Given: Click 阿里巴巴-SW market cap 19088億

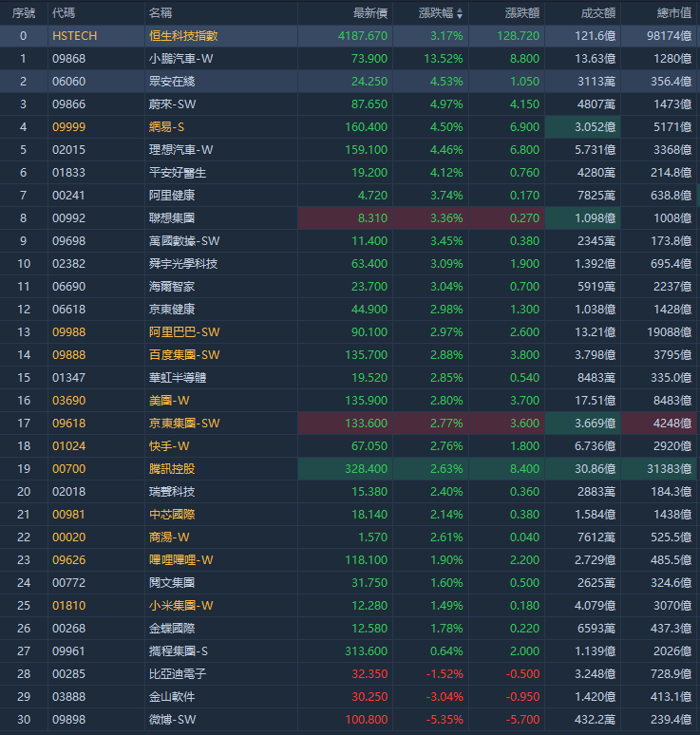Looking at the screenshot, I should 669,332.
